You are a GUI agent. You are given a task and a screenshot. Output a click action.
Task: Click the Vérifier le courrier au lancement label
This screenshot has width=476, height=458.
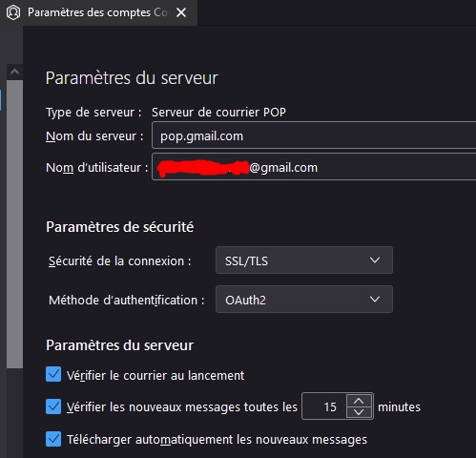point(155,376)
